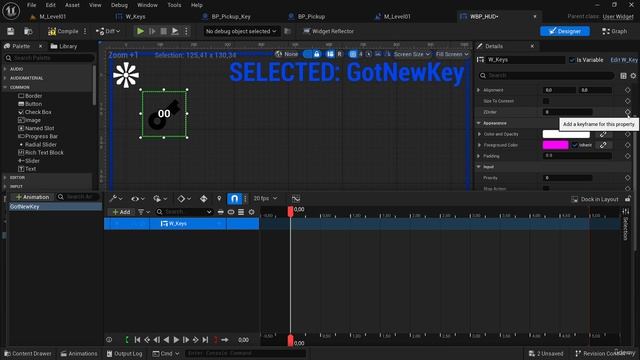
Task: Click the Details property matrix grid icon
Action: tap(623, 76)
